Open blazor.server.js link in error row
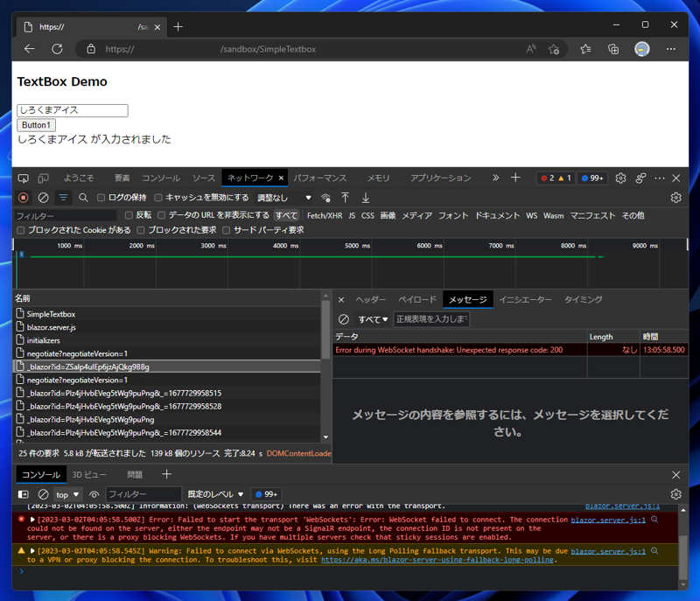This screenshot has height=601, width=700. [x=608, y=520]
